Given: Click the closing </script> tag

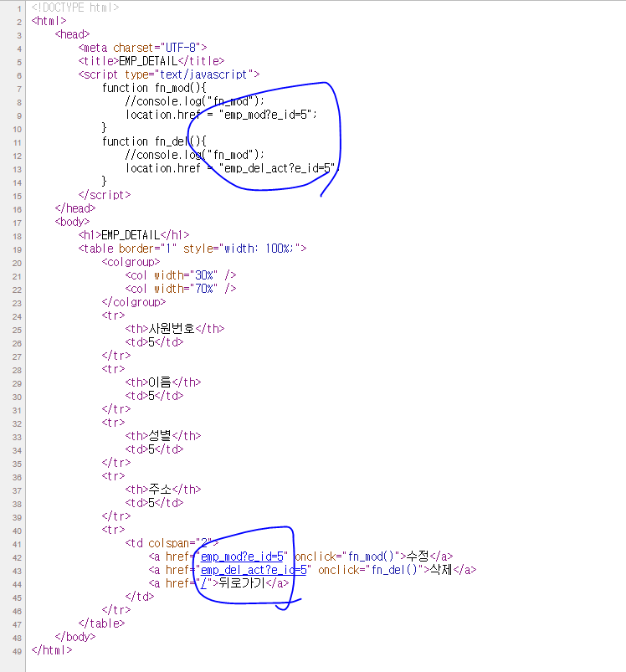Looking at the screenshot, I should click(x=104, y=195).
